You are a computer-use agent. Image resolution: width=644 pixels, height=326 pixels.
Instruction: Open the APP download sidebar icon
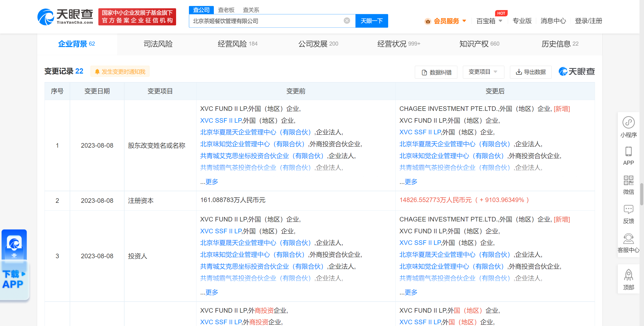tap(628, 155)
